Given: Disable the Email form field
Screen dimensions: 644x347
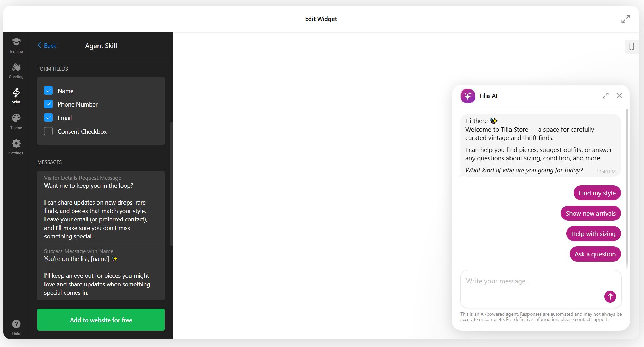Looking at the screenshot, I should (49, 118).
